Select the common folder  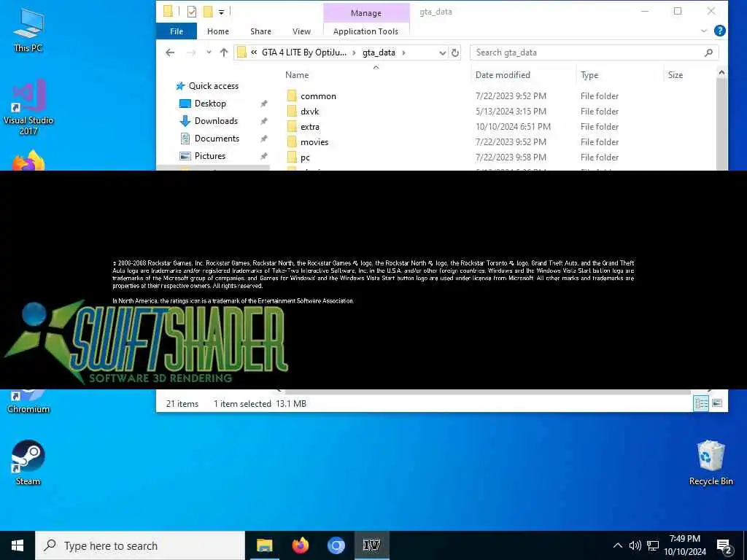pos(318,96)
